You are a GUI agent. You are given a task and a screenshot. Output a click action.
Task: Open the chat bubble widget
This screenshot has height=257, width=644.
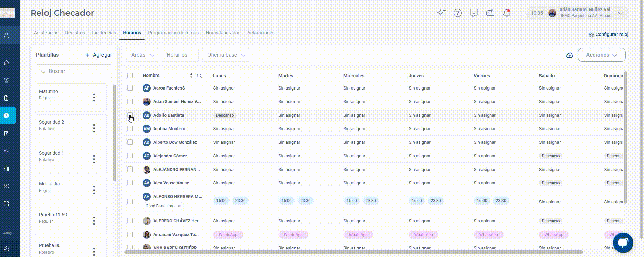(623, 243)
